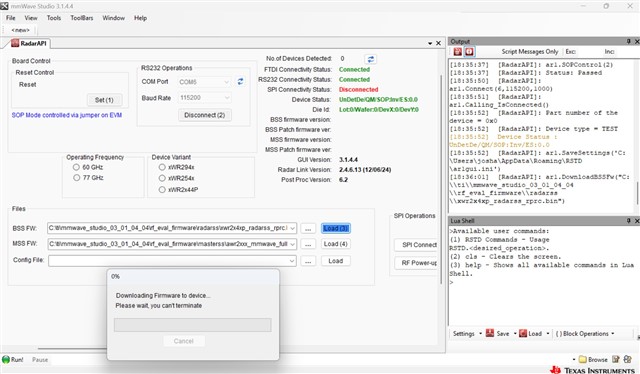
Task: Click Cancel in the firmware download dialog
Action: pyautogui.click(x=184, y=341)
